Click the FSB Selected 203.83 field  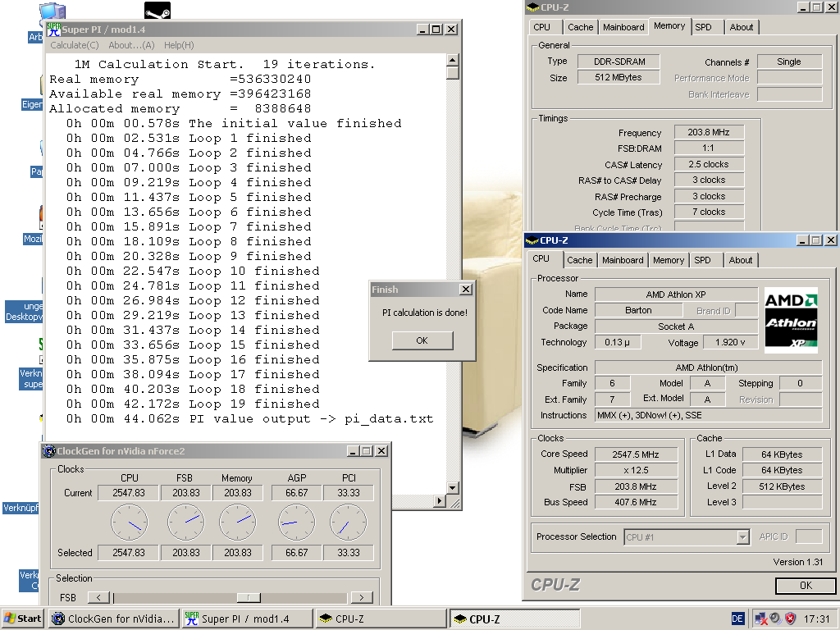coord(186,553)
